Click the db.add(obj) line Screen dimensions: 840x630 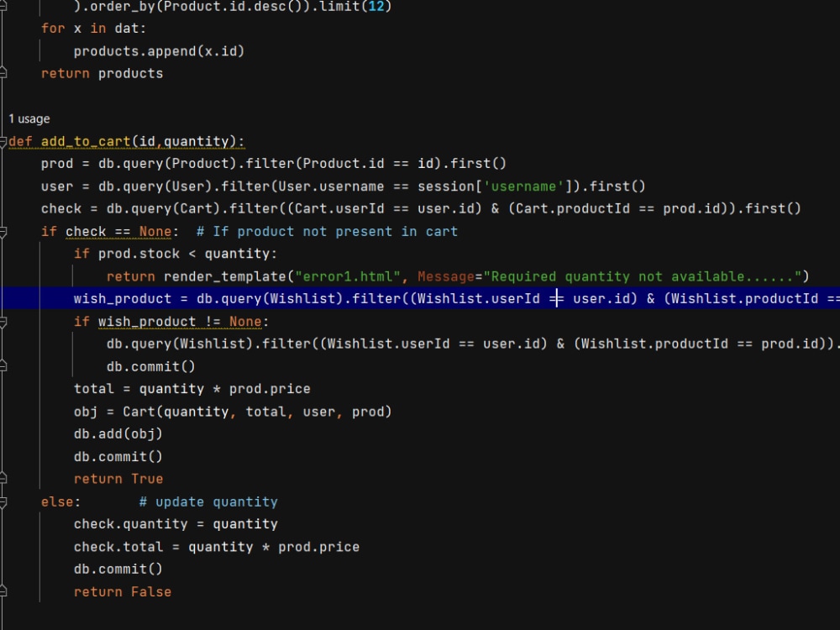(x=118, y=434)
